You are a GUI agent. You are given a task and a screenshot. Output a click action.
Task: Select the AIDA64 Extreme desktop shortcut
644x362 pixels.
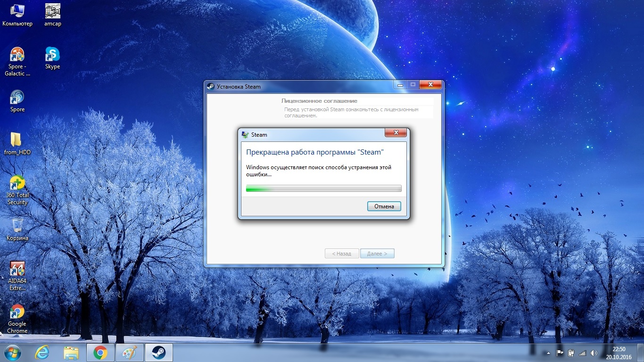[x=17, y=276]
